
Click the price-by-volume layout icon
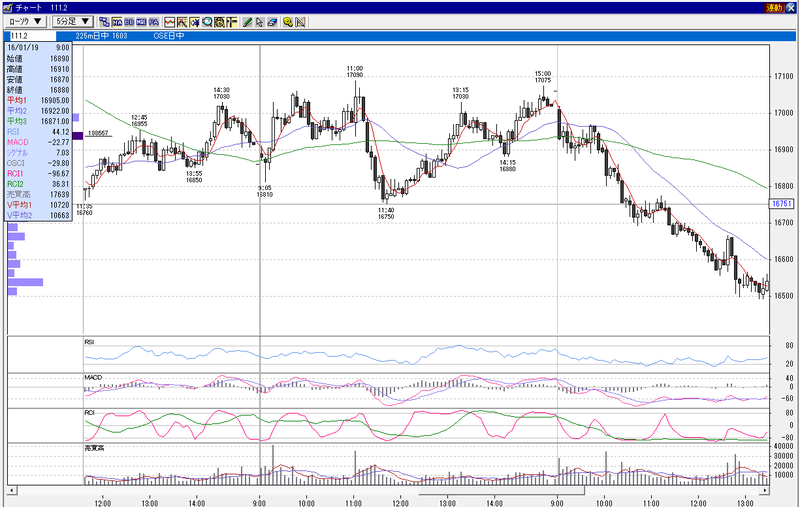(232, 22)
